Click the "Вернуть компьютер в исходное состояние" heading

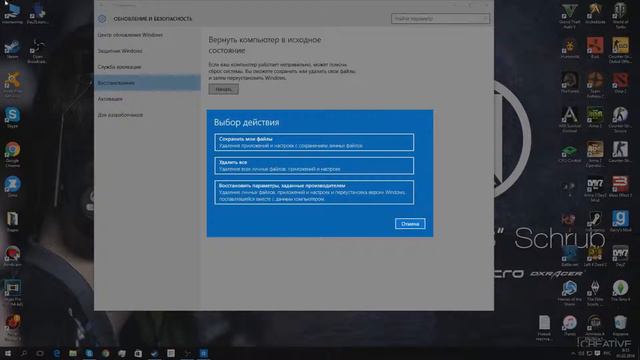click(x=265, y=45)
